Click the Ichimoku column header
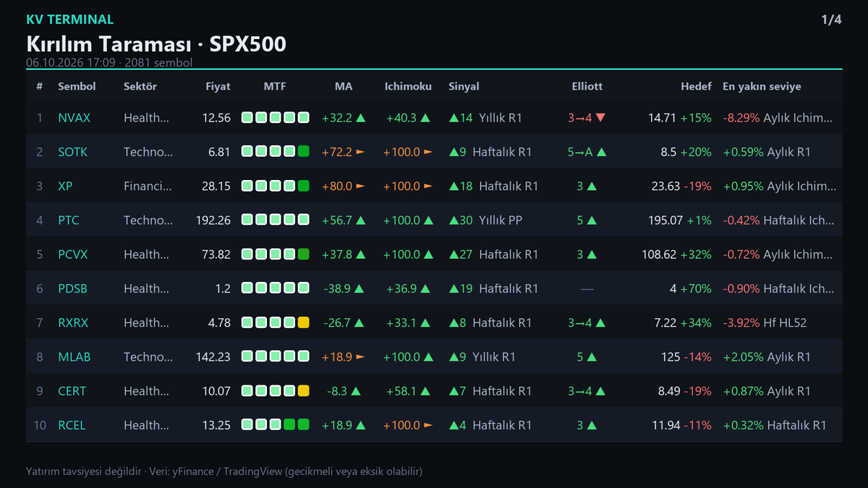The image size is (868, 488). pyautogui.click(x=408, y=86)
